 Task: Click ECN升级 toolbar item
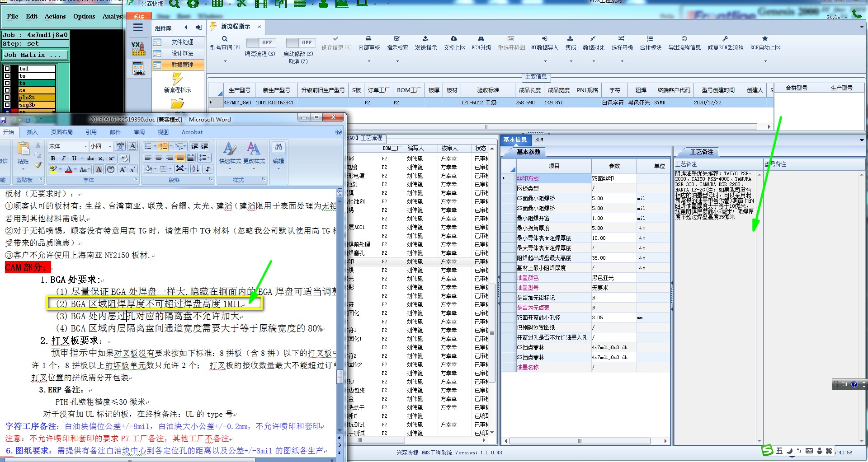pos(481,43)
